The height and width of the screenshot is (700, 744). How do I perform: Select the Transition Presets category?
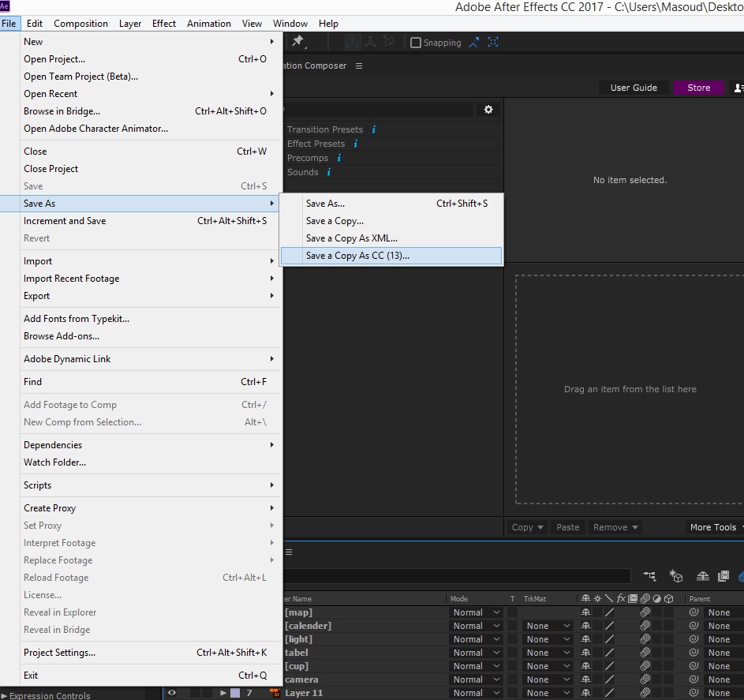click(324, 129)
